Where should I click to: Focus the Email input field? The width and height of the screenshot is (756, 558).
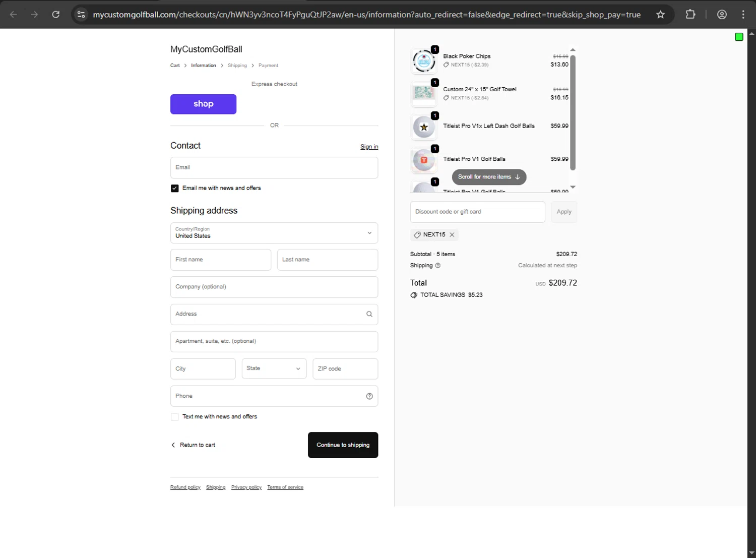274,167
